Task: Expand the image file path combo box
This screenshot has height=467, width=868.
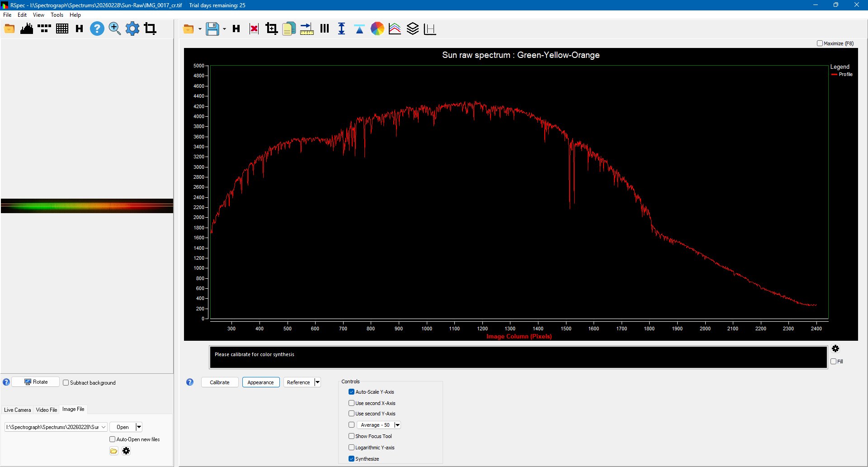Action: coord(104,427)
